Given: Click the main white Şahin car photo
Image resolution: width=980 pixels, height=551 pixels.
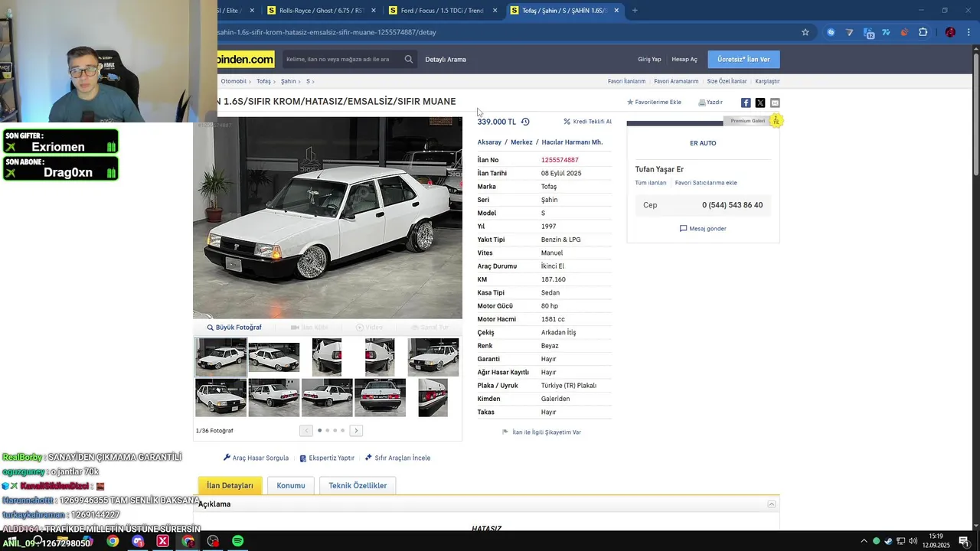Looking at the screenshot, I should [x=328, y=217].
